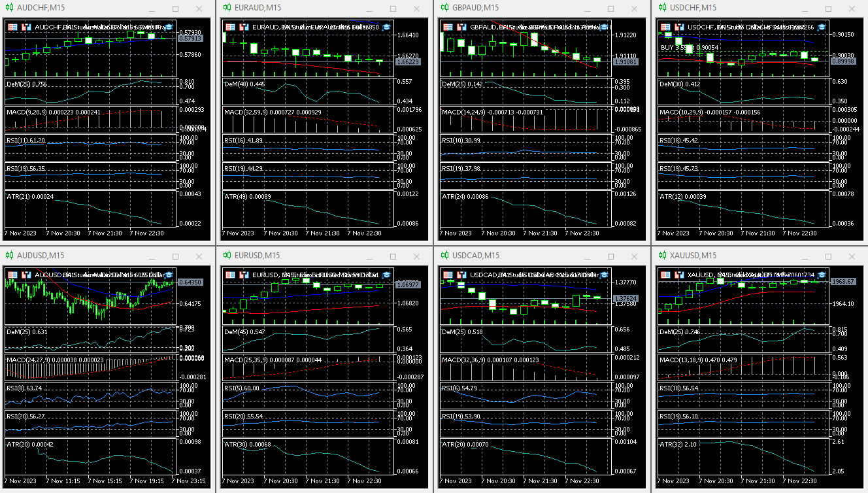Click the ATR(32) indicator label in XAUUSD
The image size is (868, 493).
tap(673, 445)
